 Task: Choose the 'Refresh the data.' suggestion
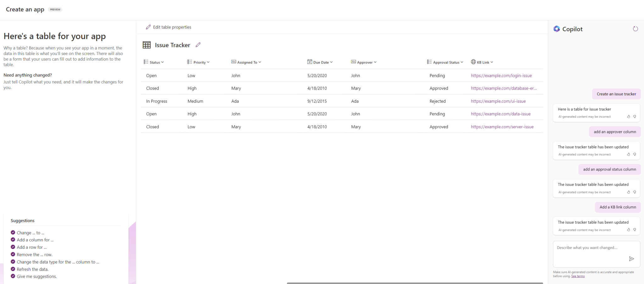coord(32,269)
